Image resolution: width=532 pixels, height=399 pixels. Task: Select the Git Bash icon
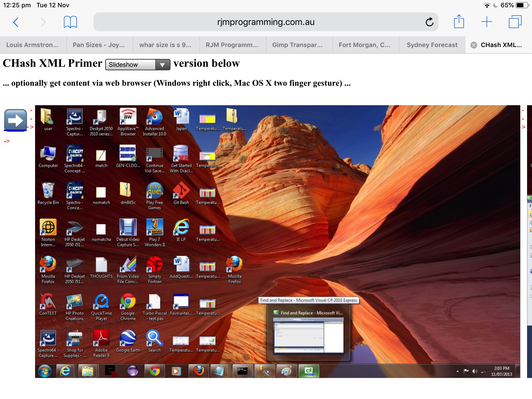coord(181,194)
